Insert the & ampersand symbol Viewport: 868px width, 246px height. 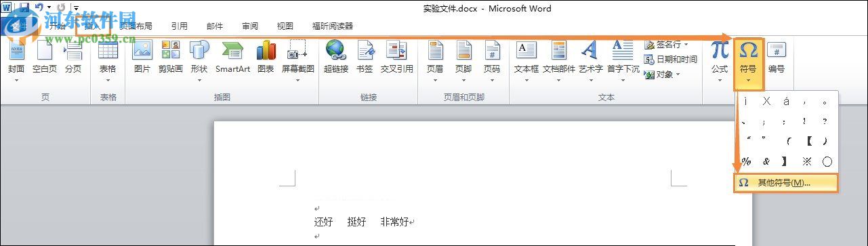pyautogui.click(x=766, y=162)
